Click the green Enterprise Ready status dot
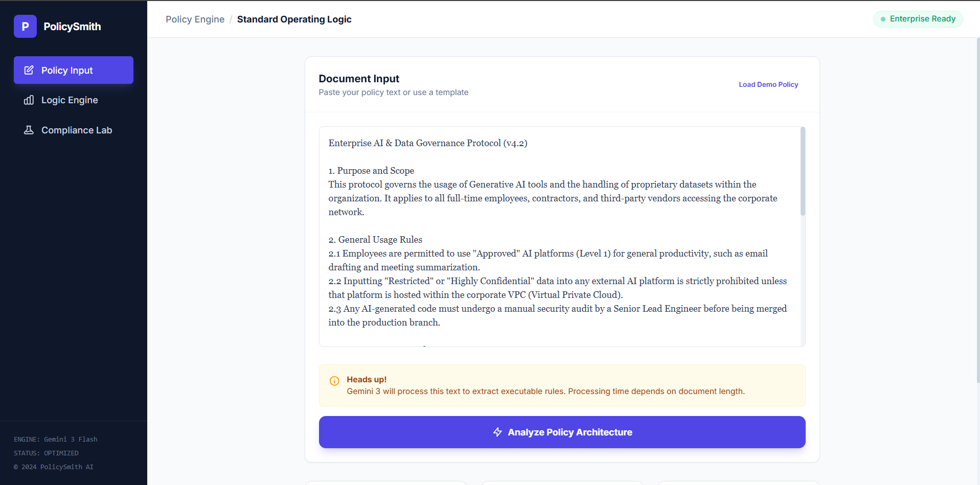 pos(883,19)
